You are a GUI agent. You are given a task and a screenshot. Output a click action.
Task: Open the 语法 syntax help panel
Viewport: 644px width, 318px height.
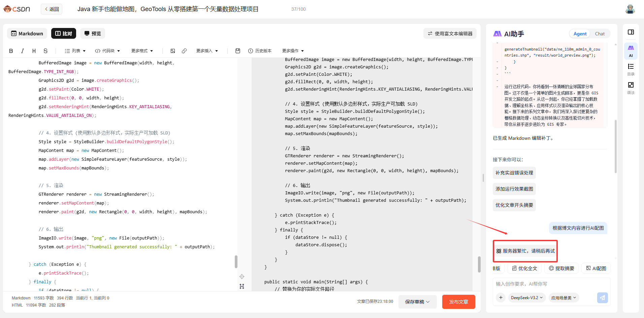pos(631,88)
